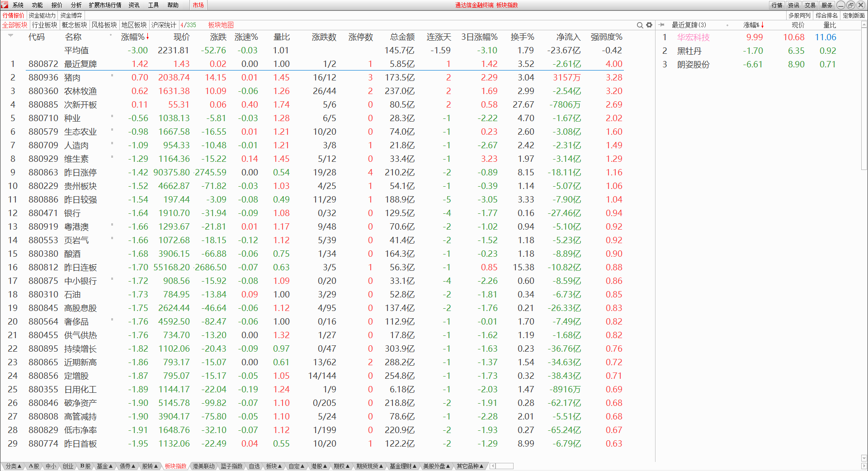Sort by the 总金额 column header
This screenshot has height=471, width=868.
402,37
